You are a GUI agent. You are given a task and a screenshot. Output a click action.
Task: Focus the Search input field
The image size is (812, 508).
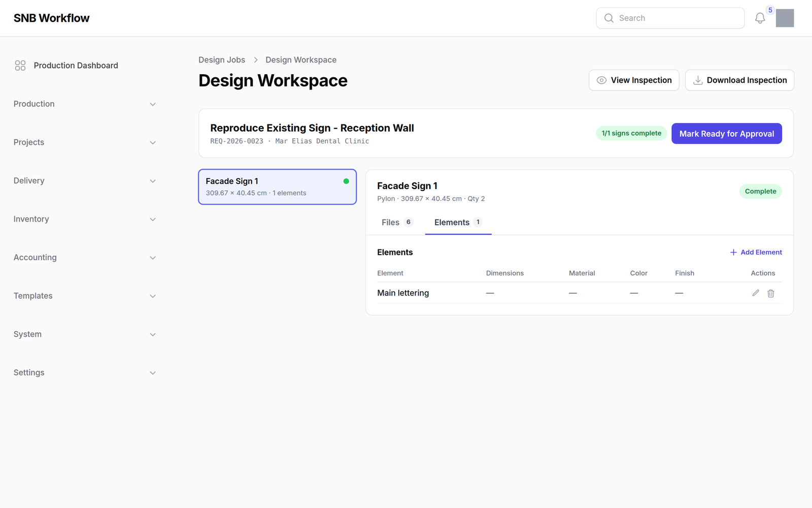(670, 18)
